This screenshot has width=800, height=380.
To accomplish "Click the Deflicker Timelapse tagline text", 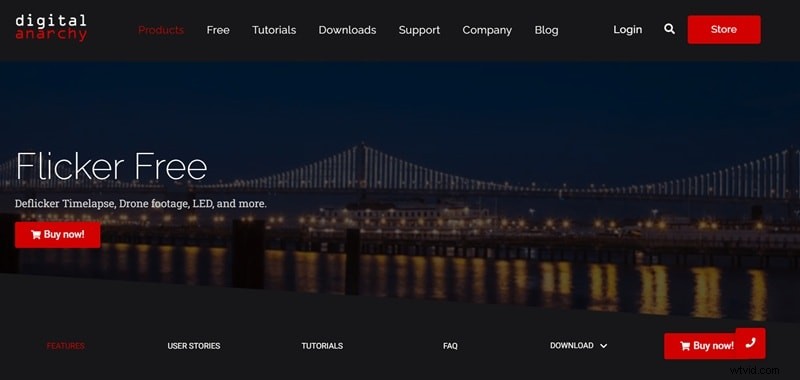I will pos(141,204).
